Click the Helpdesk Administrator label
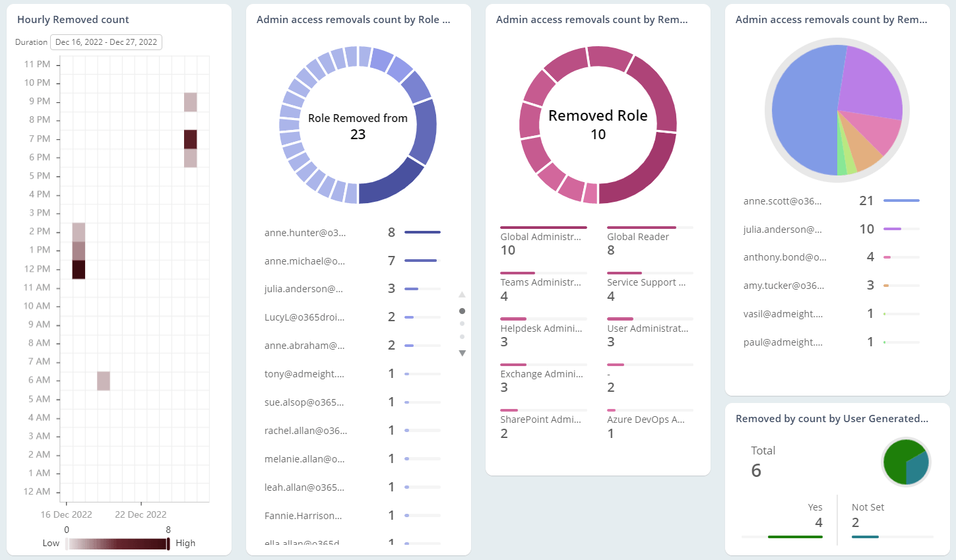 point(542,328)
